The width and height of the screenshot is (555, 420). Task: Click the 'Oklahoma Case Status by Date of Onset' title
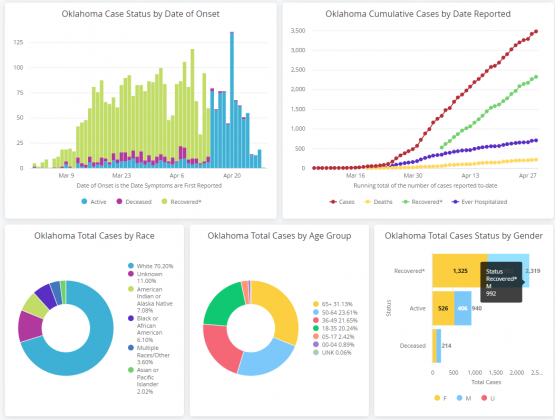point(141,14)
